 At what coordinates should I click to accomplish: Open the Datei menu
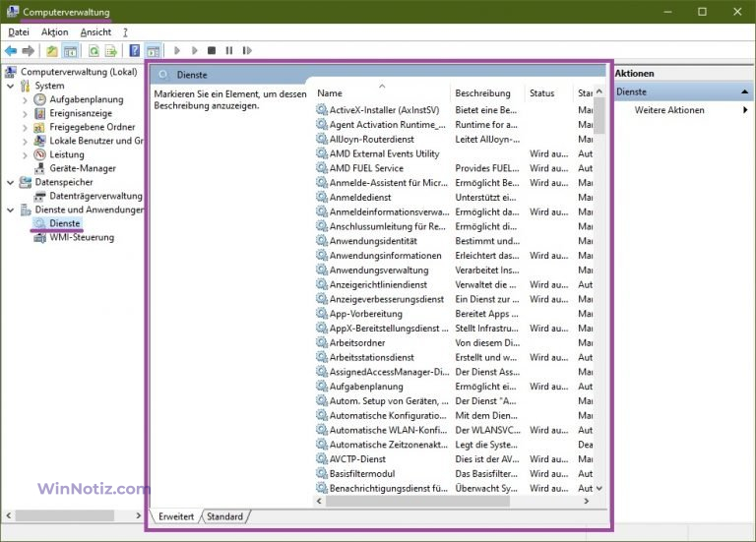click(19, 31)
